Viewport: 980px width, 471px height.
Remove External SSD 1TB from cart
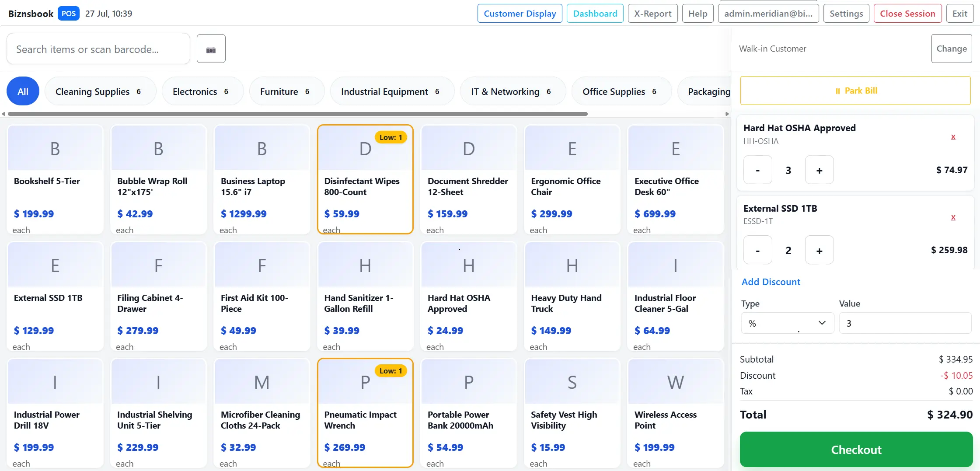953,217
